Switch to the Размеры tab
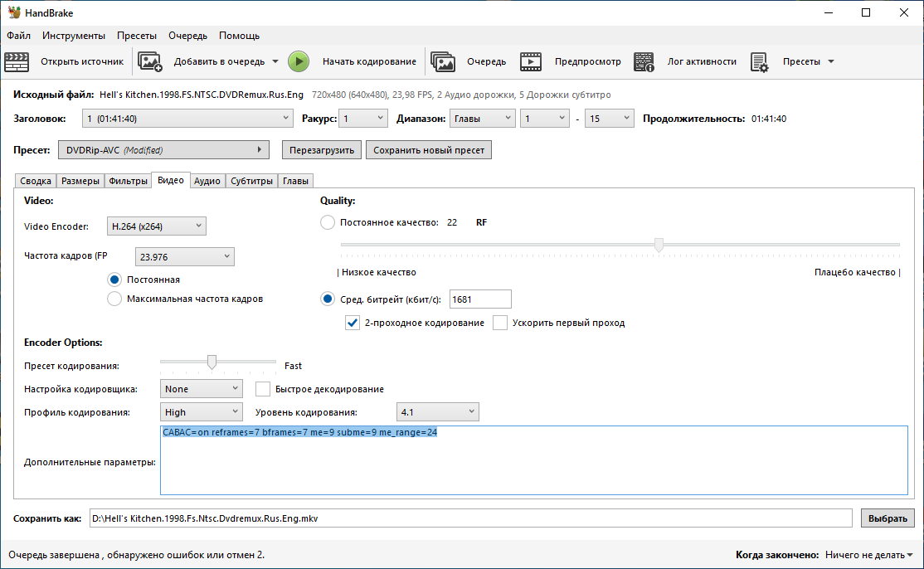Viewport: 924px width, 569px height. coord(80,181)
